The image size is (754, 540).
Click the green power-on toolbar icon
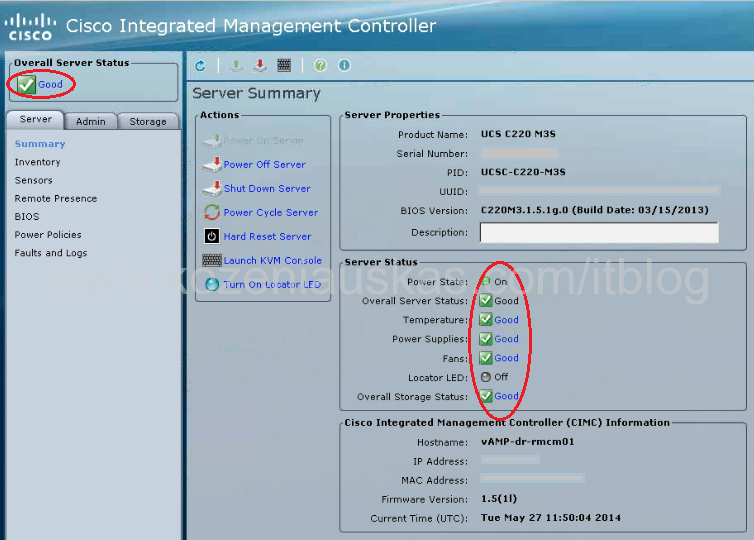point(236,65)
